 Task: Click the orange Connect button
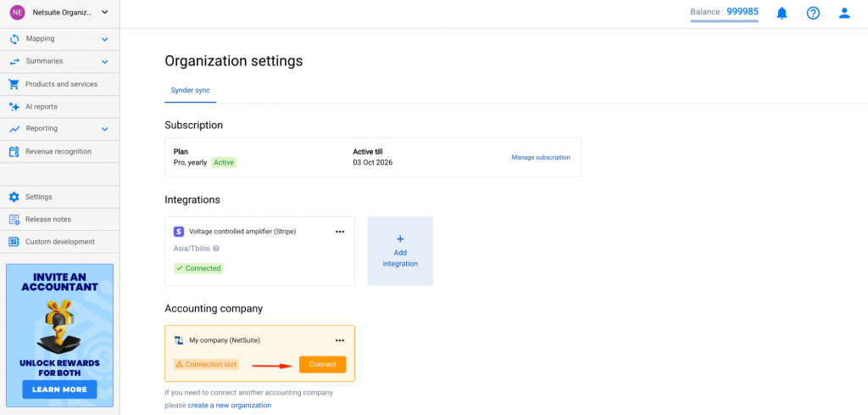point(322,364)
